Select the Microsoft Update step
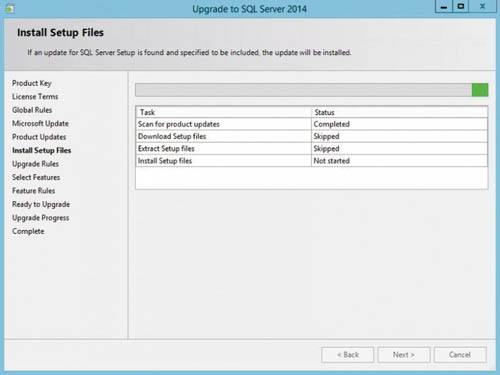The image size is (500, 375). [x=40, y=123]
